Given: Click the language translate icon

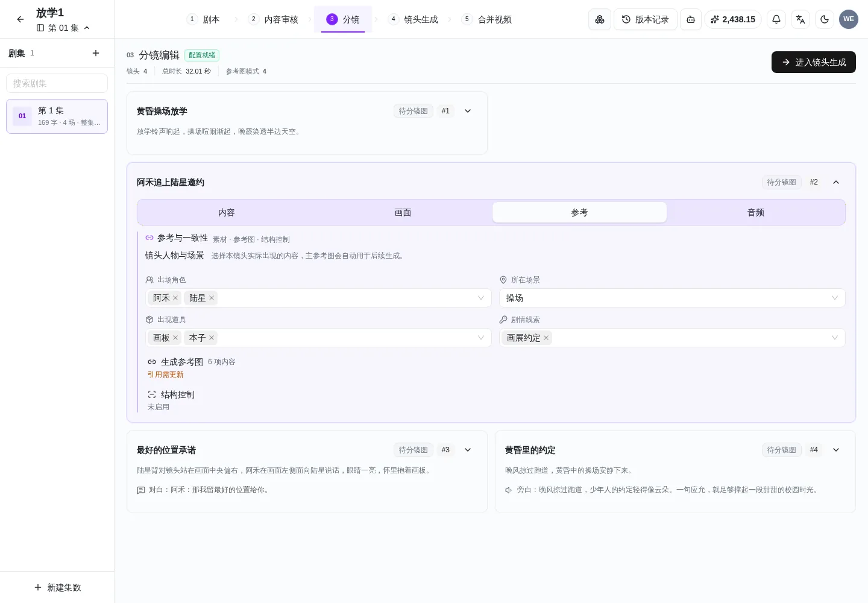Looking at the screenshot, I should [800, 19].
